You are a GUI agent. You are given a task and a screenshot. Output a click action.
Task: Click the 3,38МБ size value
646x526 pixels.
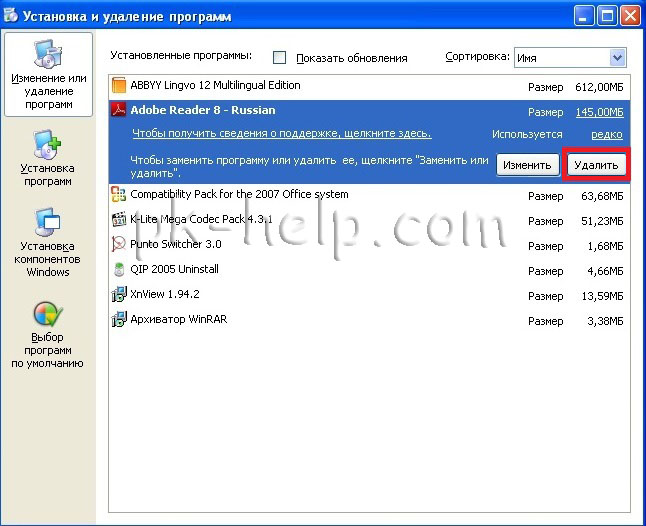point(606,321)
